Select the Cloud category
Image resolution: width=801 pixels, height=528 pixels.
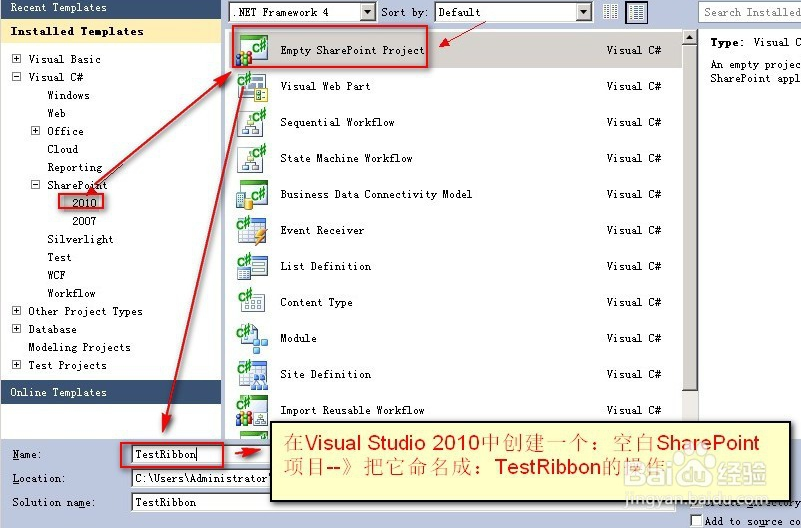(x=62, y=149)
